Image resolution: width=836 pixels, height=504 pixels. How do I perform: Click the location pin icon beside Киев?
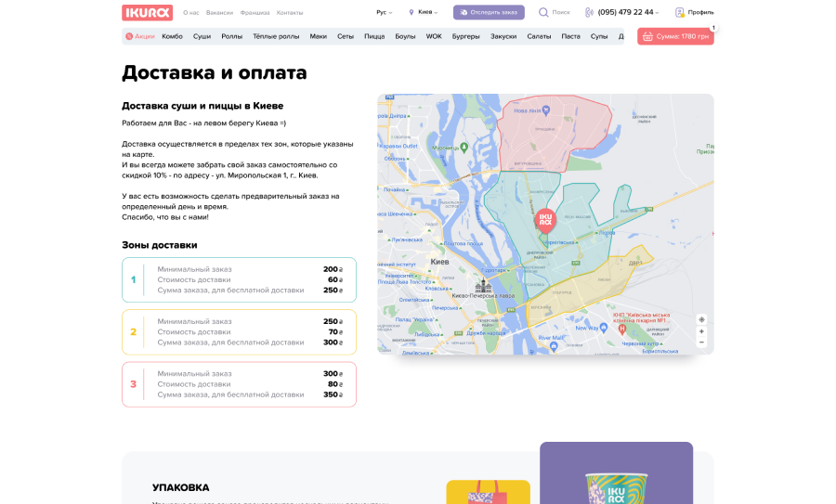point(411,12)
